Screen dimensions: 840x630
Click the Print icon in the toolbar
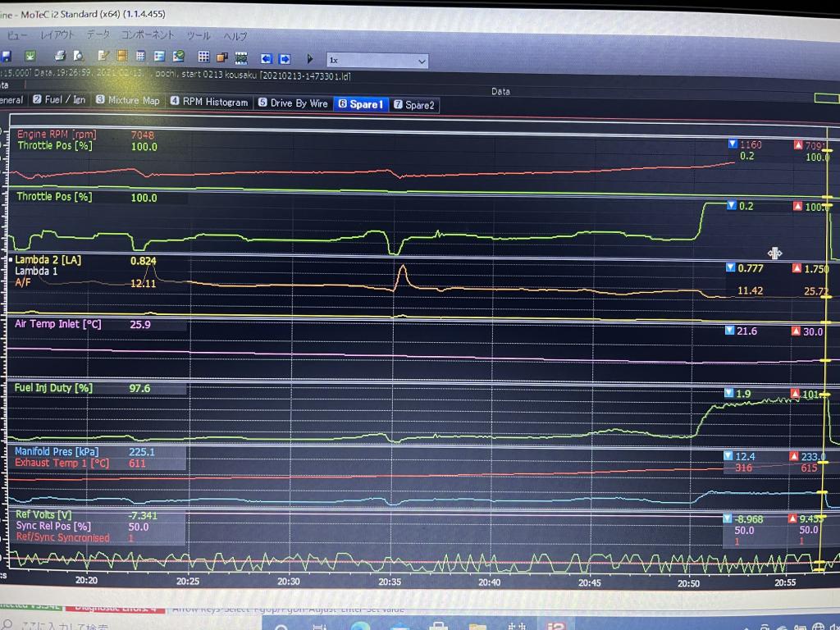[61, 57]
